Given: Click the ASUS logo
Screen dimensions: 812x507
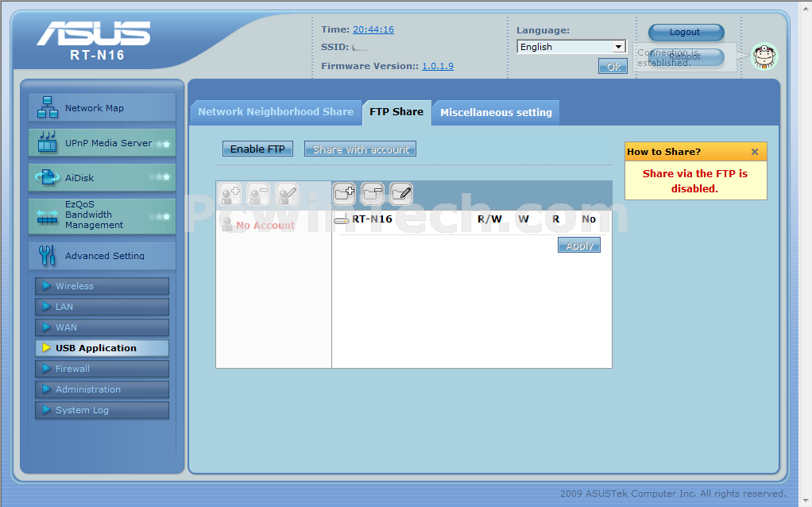Looking at the screenshot, I should coord(94,33).
